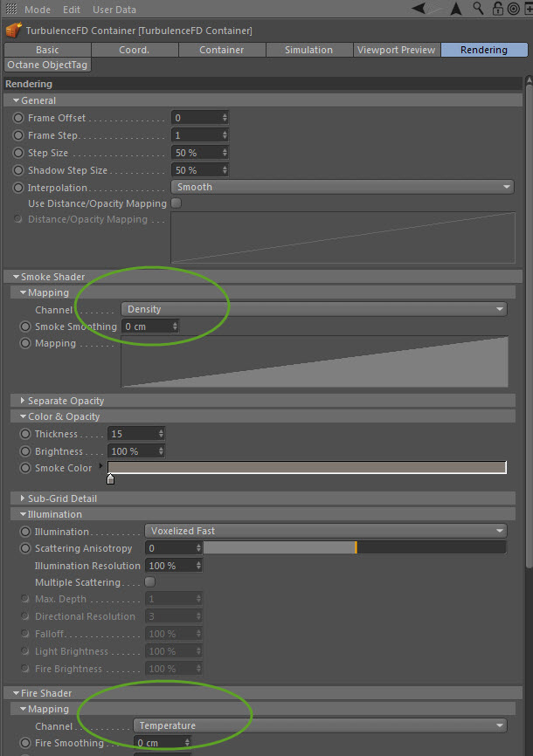Toggle the lock element icon
Viewport: 533px width, 756px height.
pyautogui.click(x=497, y=8)
